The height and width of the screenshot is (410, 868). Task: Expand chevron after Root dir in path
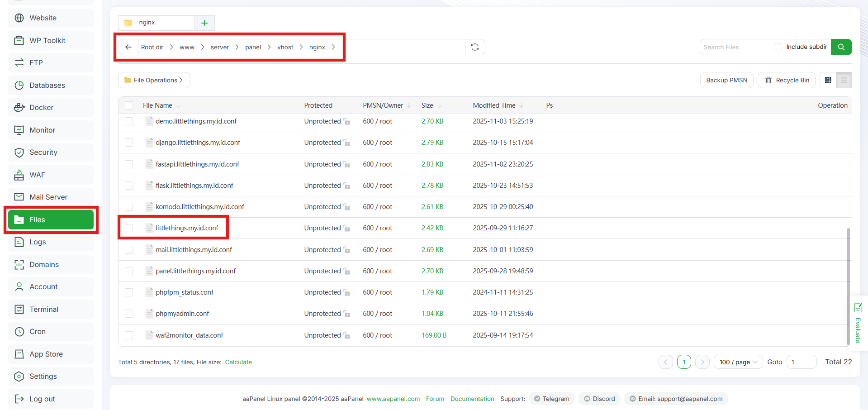[171, 47]
